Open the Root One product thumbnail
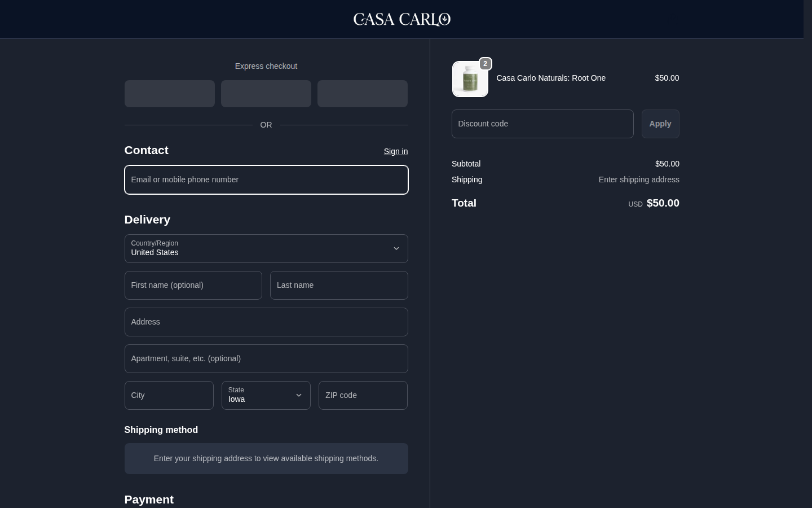 [470, 79]
